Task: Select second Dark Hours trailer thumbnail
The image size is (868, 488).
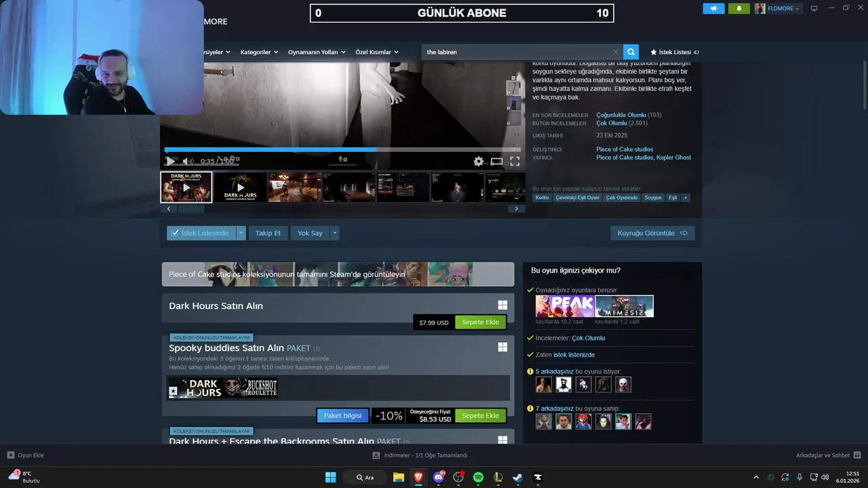Action: point(240,187)
